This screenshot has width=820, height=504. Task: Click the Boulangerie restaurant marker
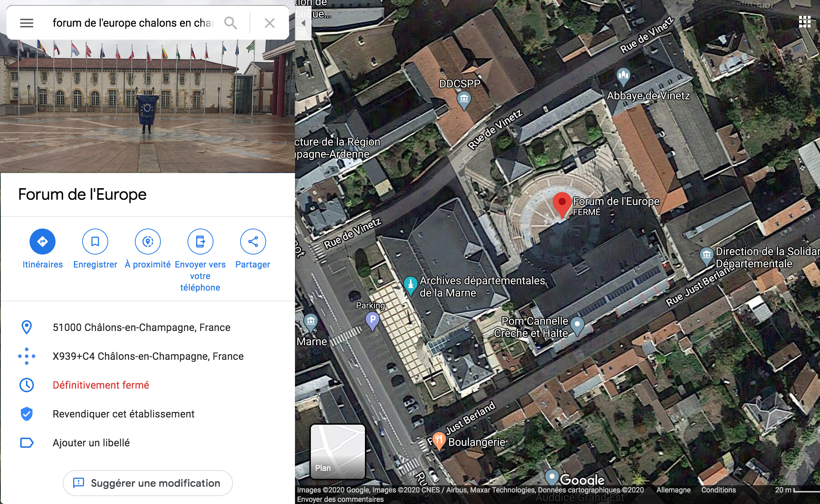pos(438,441)
